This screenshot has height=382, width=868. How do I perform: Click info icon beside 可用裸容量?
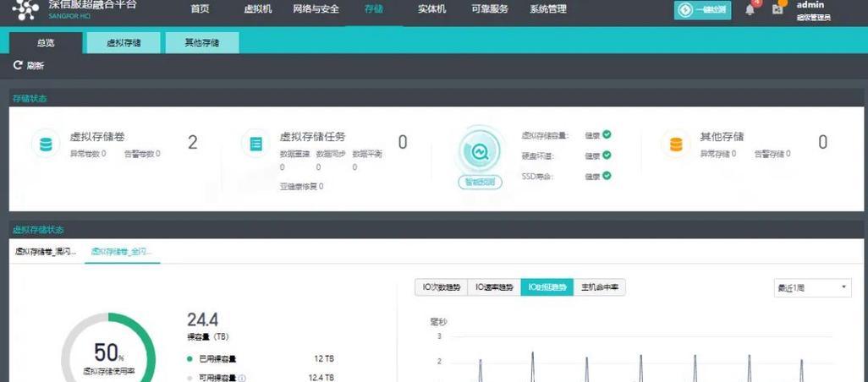pos(242,378)
